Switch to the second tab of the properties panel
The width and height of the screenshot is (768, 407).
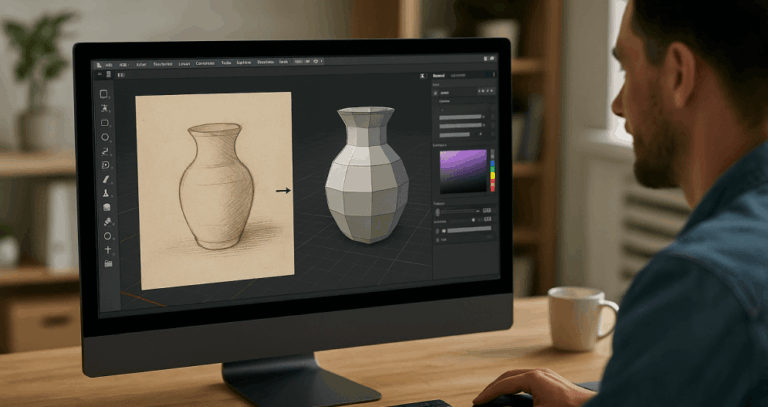click(x=458, y=75)
